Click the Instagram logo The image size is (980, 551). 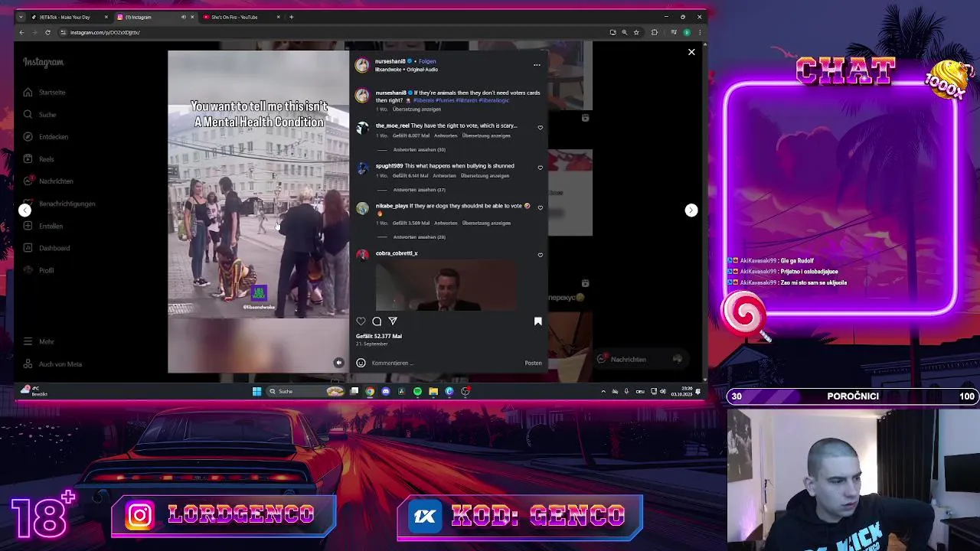click(x=43, y=62)
